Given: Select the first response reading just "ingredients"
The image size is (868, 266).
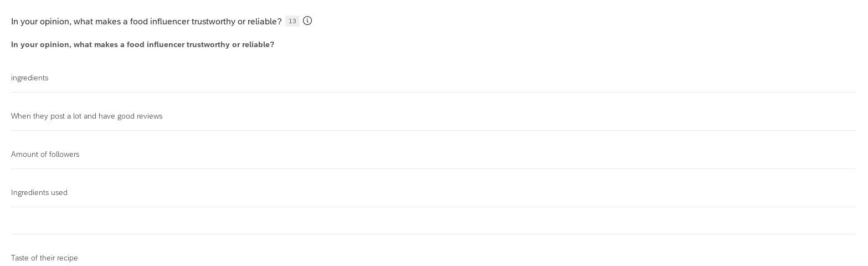Looking at the screenshot, I should click(x=30, y=78).
